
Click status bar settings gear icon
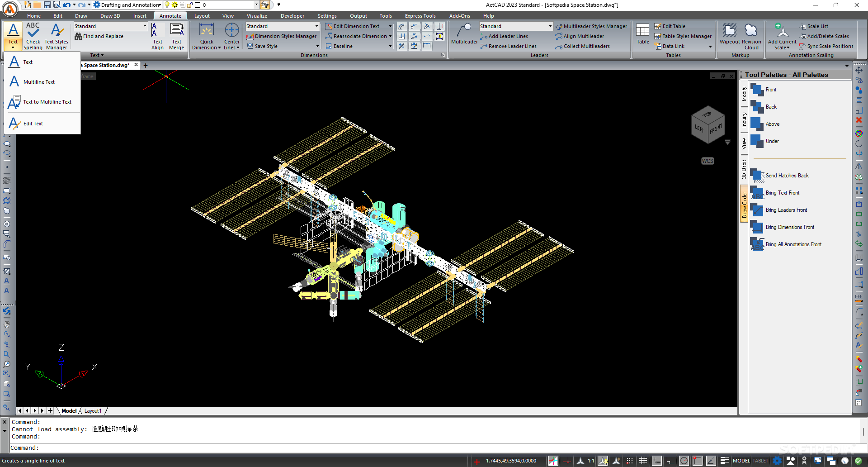point(777,461)
